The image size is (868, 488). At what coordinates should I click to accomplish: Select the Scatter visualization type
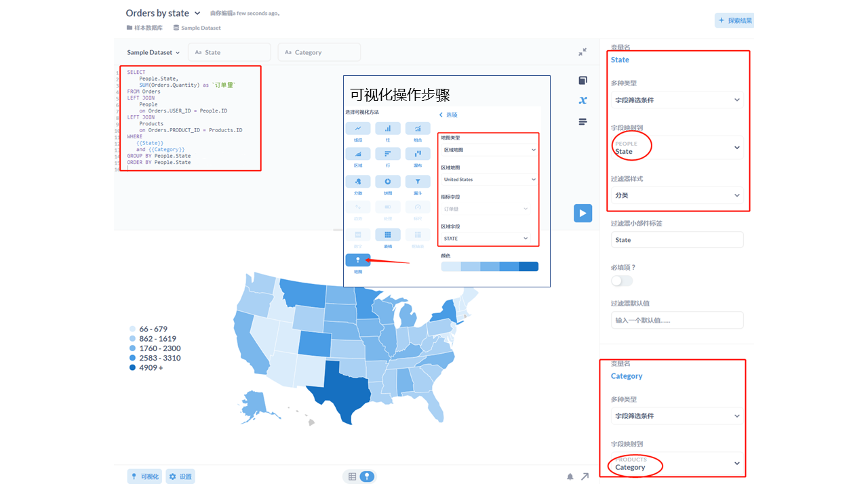pos(358,181)
